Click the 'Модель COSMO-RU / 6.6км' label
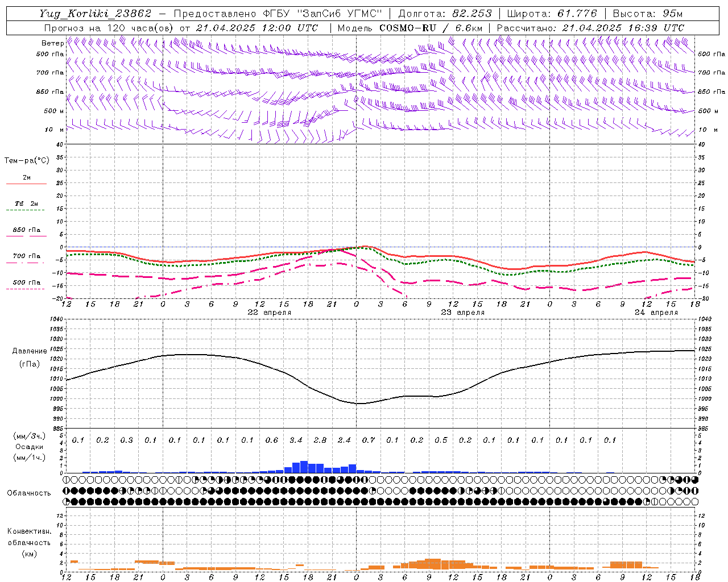 tap(410, 28)
